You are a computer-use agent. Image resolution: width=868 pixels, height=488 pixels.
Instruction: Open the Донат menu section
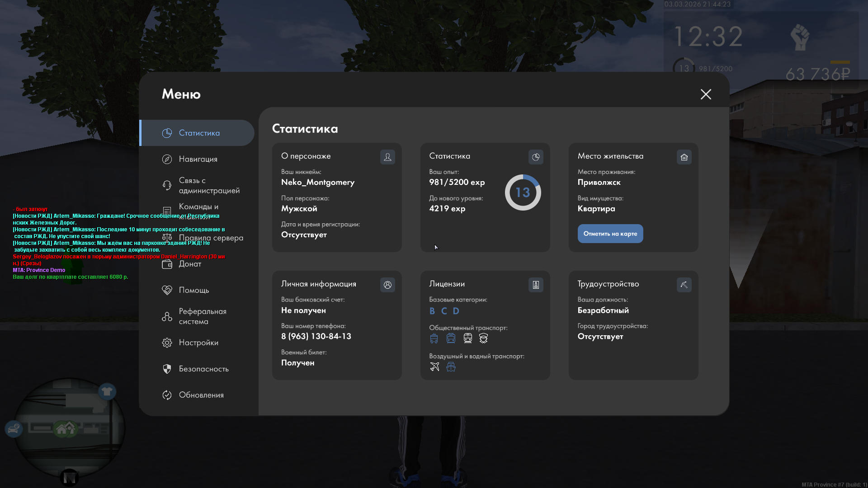pos(190,264)
